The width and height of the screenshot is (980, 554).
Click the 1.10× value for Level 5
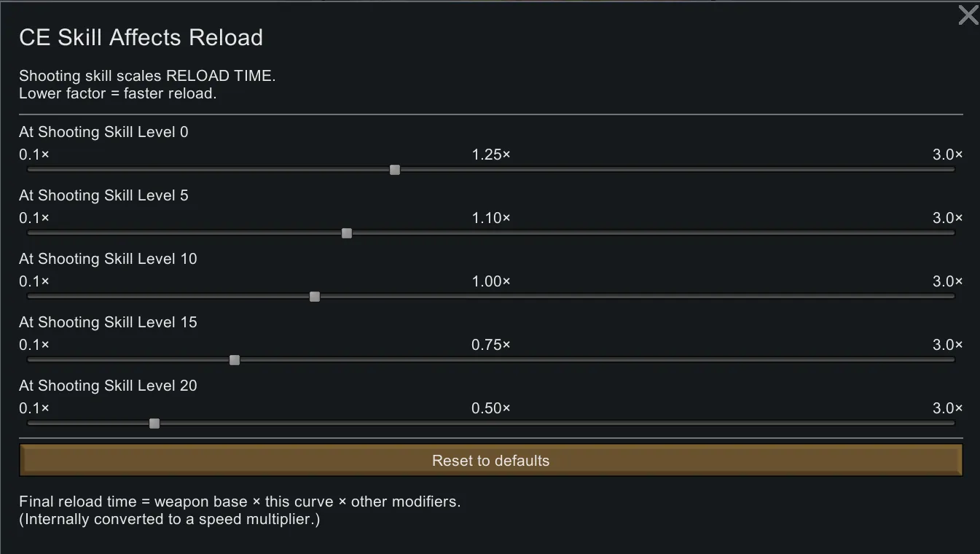[491, 218]
